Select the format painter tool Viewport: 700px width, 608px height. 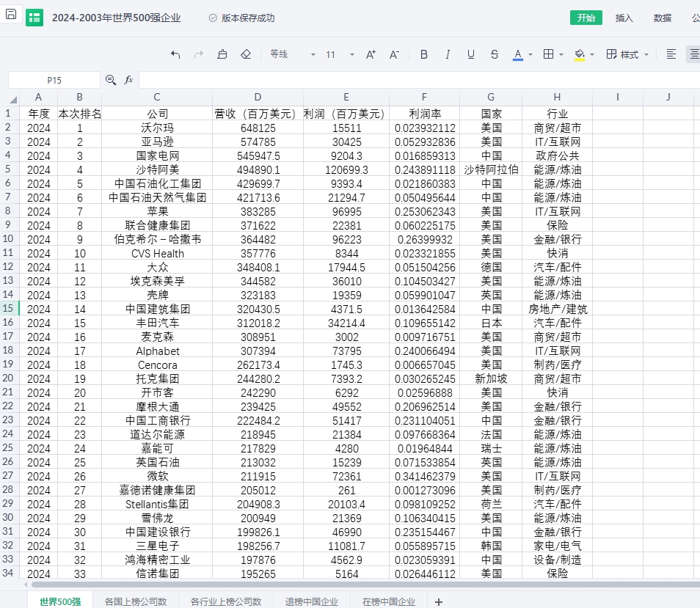click(x=222, y=54)
